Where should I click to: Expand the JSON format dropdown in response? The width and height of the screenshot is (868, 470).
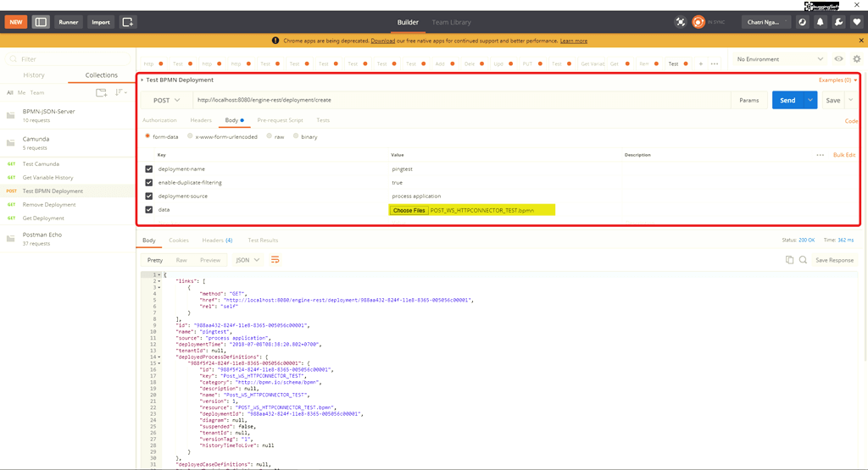coord(248,260)
